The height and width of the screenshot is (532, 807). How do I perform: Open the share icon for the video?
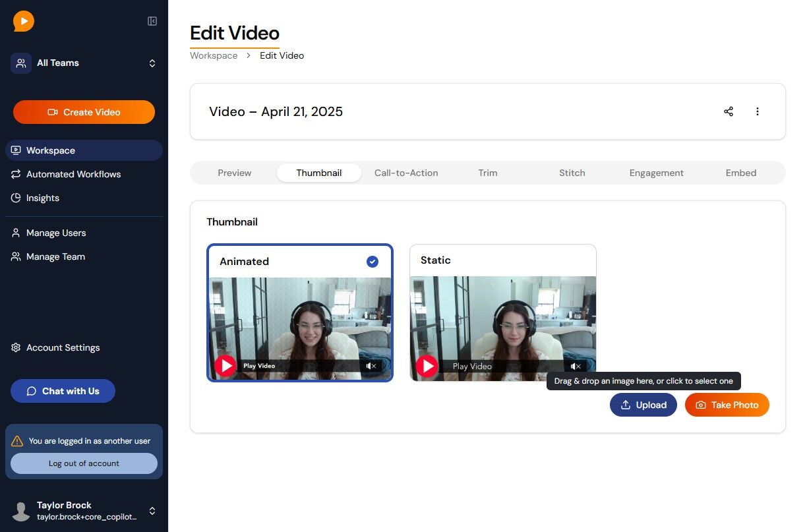pos(729,111)
